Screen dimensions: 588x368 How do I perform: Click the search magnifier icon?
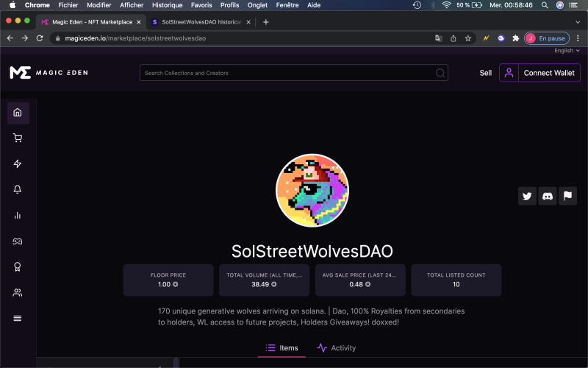pos(440,73)
